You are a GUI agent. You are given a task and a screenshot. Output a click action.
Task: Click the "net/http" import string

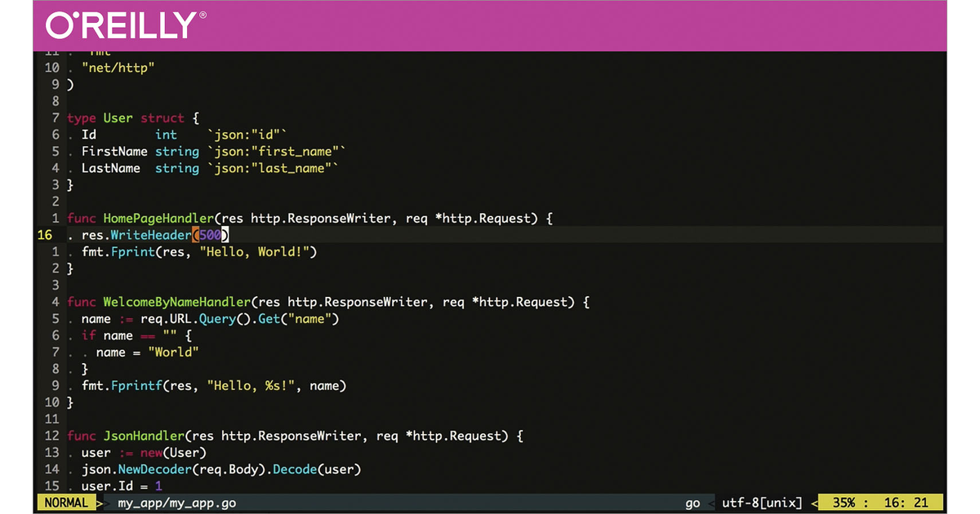(118, 68)
